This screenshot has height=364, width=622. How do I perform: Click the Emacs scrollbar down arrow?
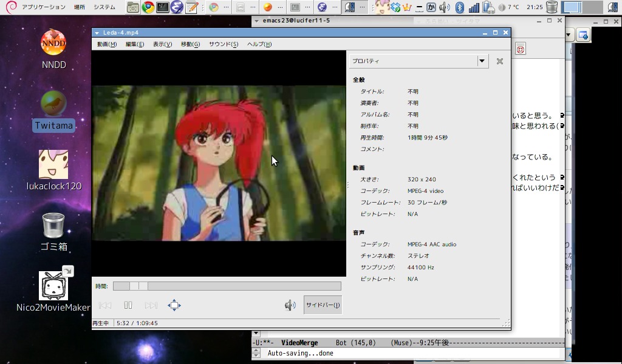coord(256,334)
